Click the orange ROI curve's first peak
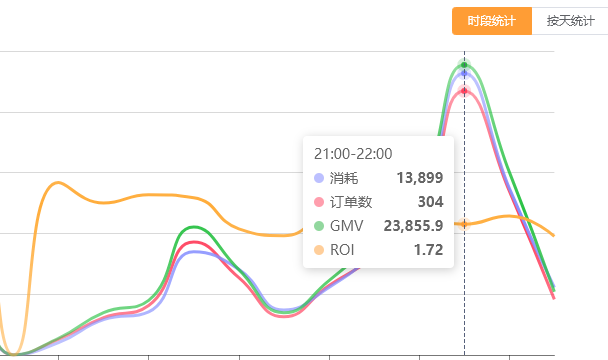Image resolution: width=608 pixels, height=360 pixels. pos(58,182)
